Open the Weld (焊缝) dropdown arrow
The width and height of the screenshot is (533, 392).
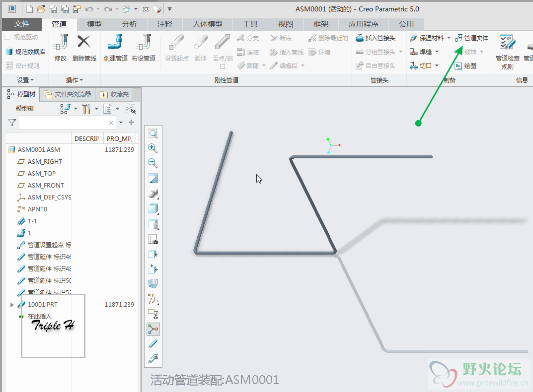(x=437, y=52)
